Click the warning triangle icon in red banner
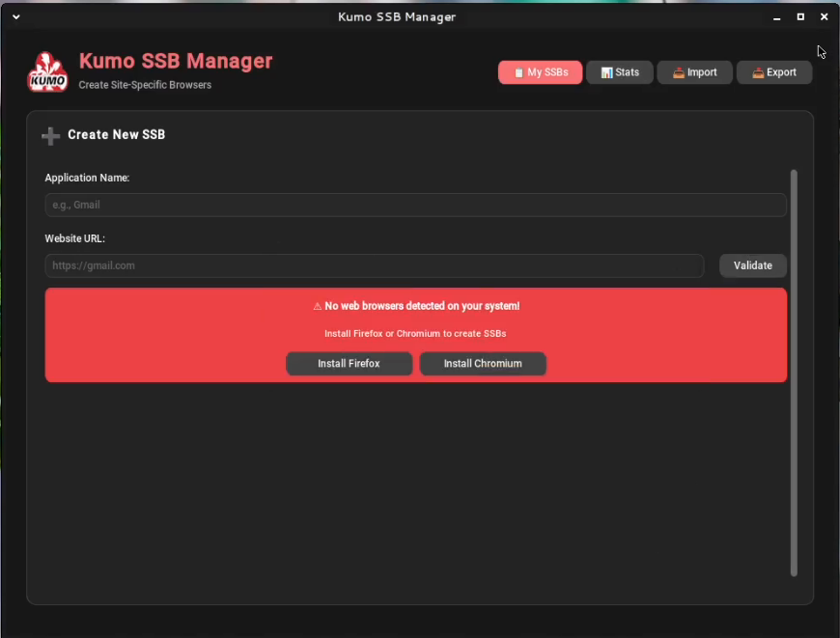Image resolution: width=840 pixels, height=638 pixels. point(318,306)
